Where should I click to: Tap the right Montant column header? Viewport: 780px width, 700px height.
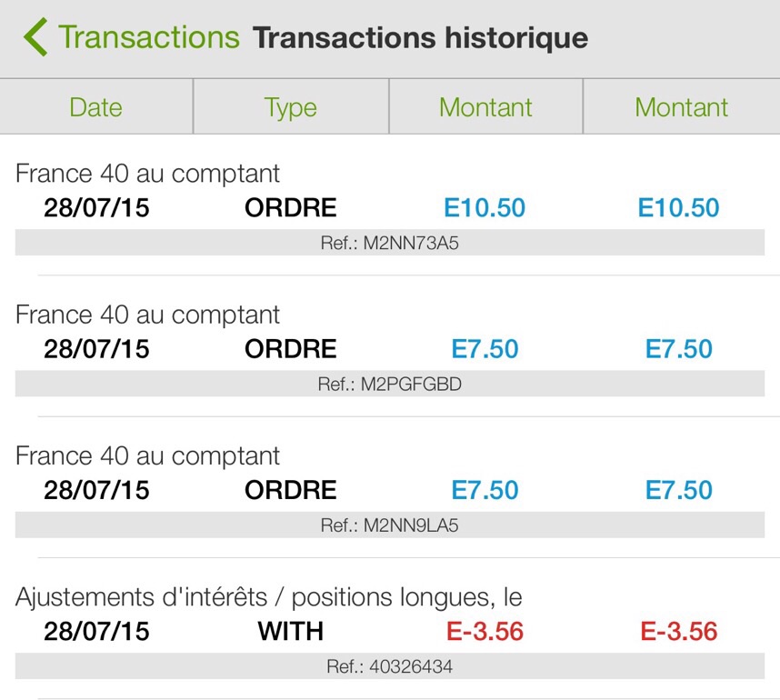point(681,107)
